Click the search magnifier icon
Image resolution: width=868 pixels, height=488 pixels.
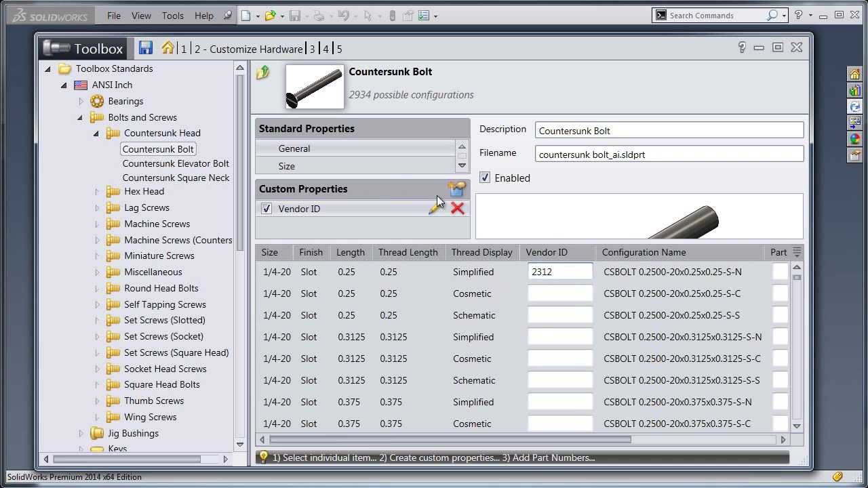772,15
